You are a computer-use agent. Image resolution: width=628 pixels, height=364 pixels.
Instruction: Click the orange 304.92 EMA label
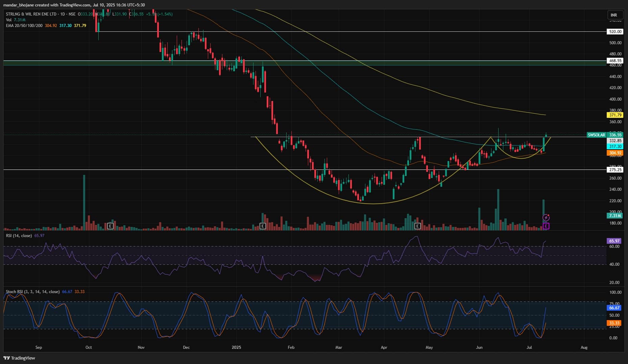coord(615,153)
